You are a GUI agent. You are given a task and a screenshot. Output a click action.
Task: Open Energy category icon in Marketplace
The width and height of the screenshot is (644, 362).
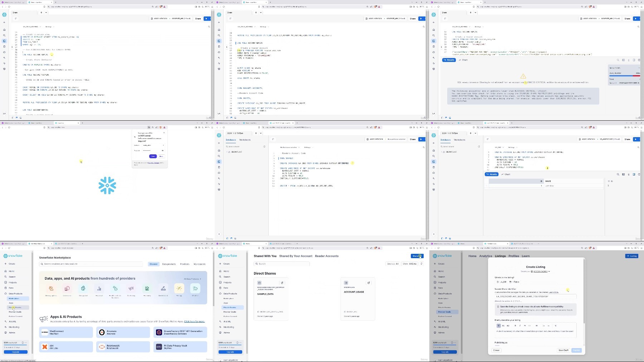coord(179,288)
